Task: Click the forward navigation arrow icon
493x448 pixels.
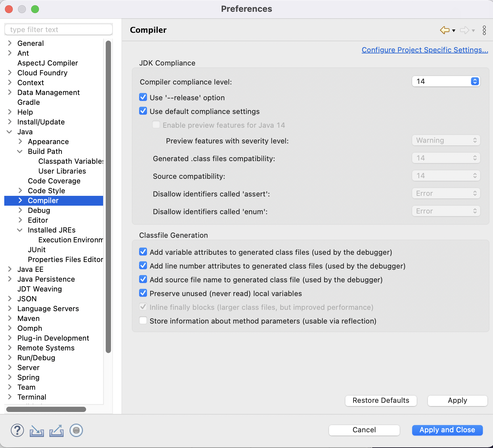Action: [464, 30]
